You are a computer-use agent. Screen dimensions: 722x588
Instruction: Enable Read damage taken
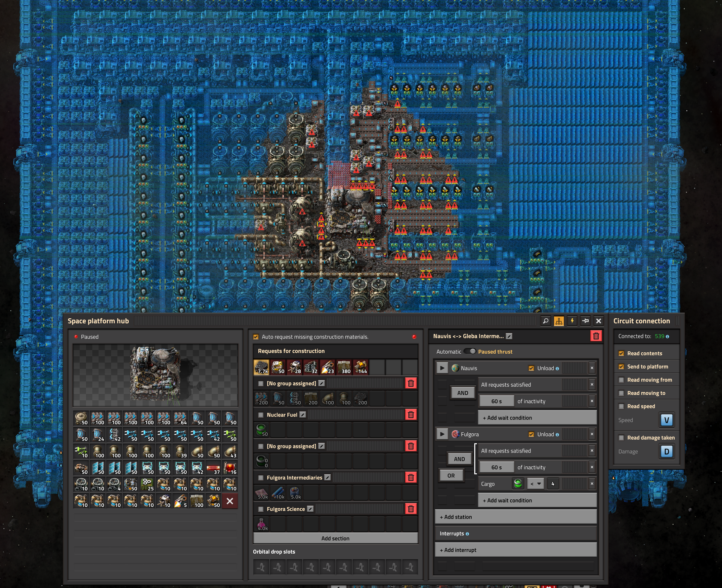coord(621,438)
